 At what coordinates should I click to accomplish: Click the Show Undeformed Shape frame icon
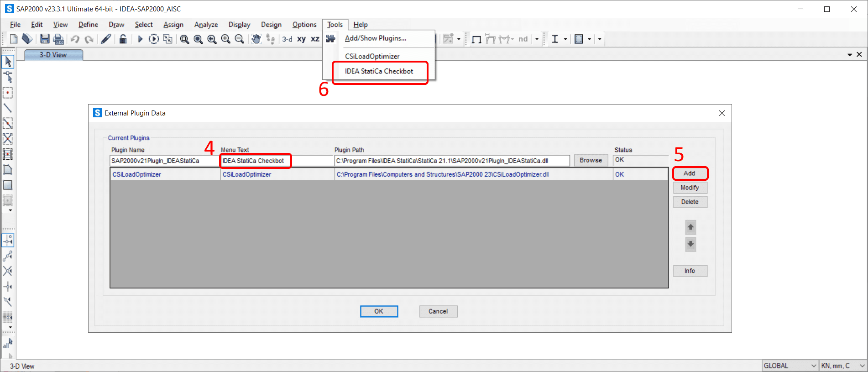coord(476,39)
